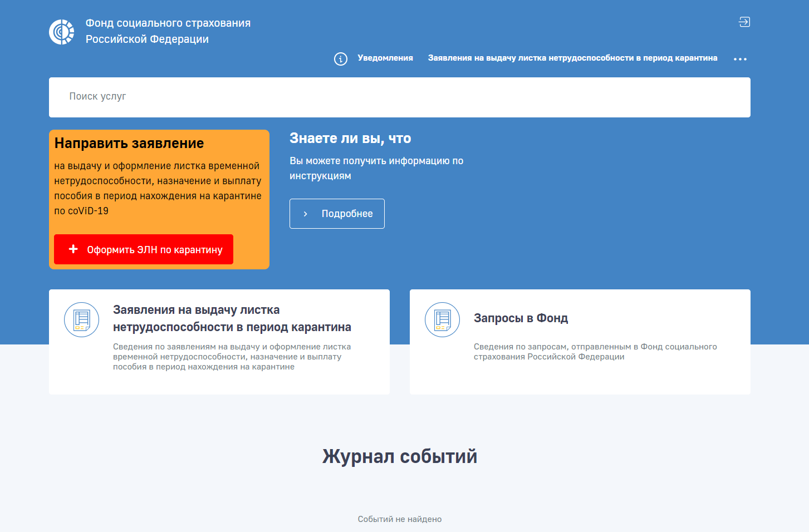
Task: Click the coViD-19 quarantine description in orange panel
Action: (158, 188)
